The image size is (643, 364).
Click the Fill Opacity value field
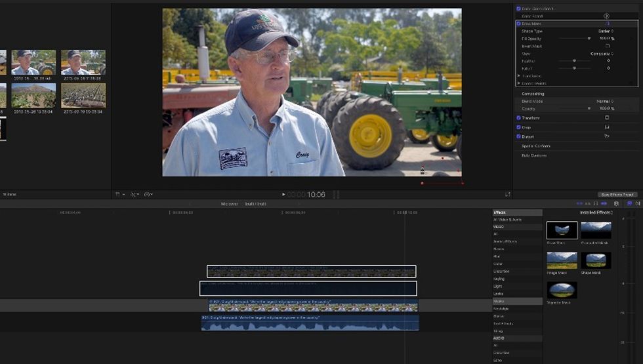point(606,39)
